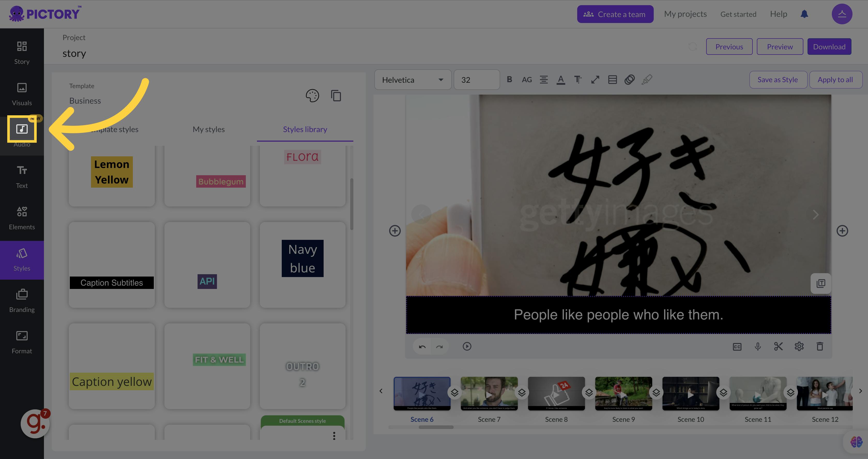
Task: Open the Grammarly badge
Action: click(35, 424)
